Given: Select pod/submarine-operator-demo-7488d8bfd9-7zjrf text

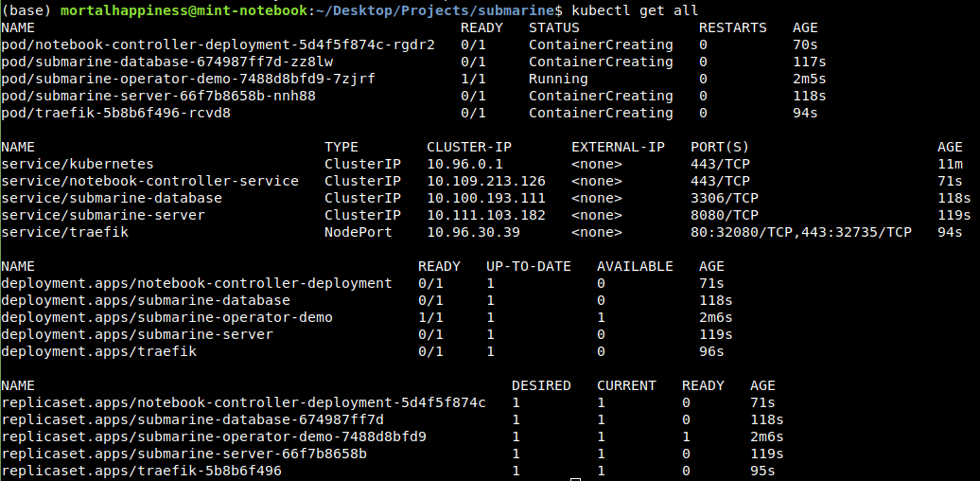Looking at the screenshot, I should coord(188,79).
